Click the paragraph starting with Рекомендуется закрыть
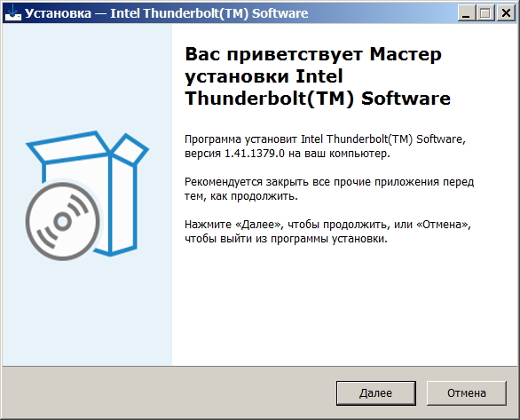This screenshot has width=520, height=420. click(x=329, y=189)
